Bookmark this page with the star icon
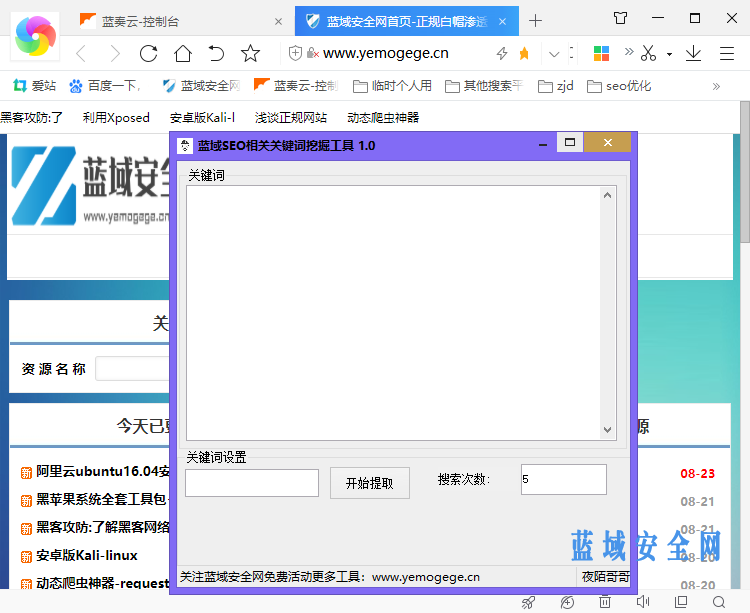Screen dimensions: 750x613 click(250, 54)
